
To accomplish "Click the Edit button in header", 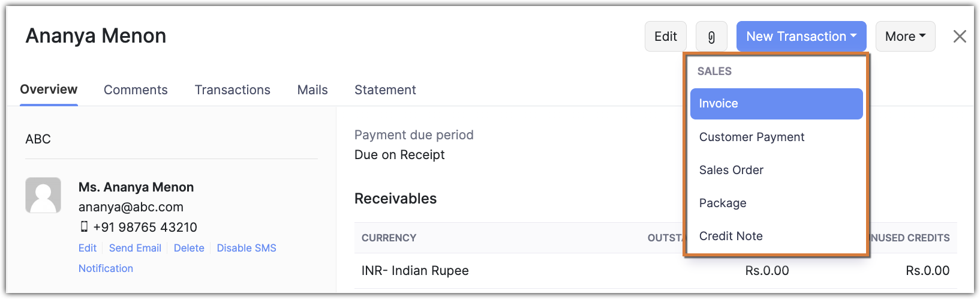I will point(665,37).
